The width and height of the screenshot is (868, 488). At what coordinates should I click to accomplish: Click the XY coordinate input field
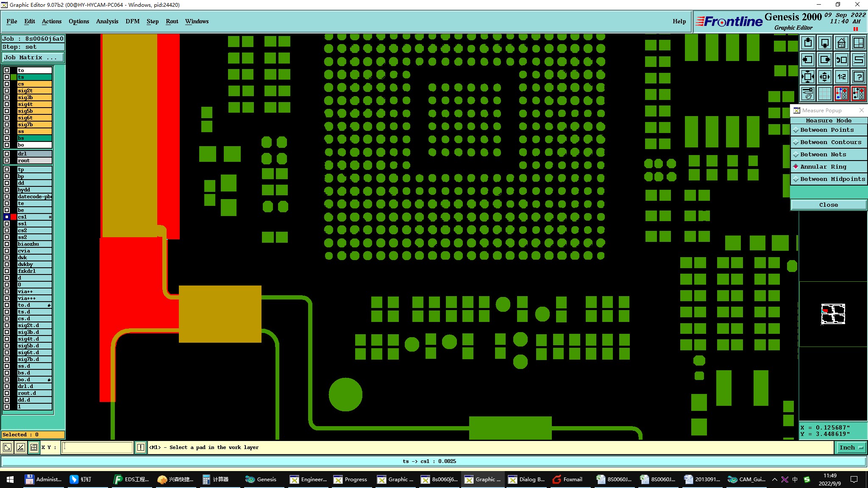click(97, 447)
